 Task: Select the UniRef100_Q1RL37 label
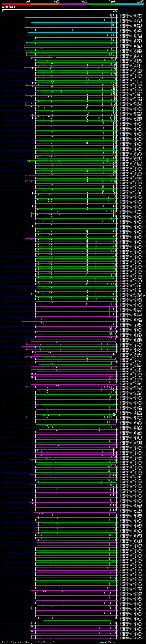[x=131, y=82]
